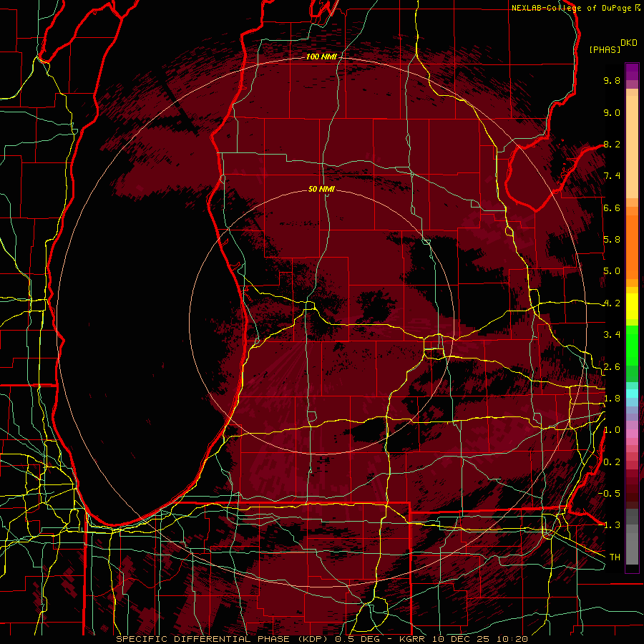Select the 4.2 legend value

[612, 303]
